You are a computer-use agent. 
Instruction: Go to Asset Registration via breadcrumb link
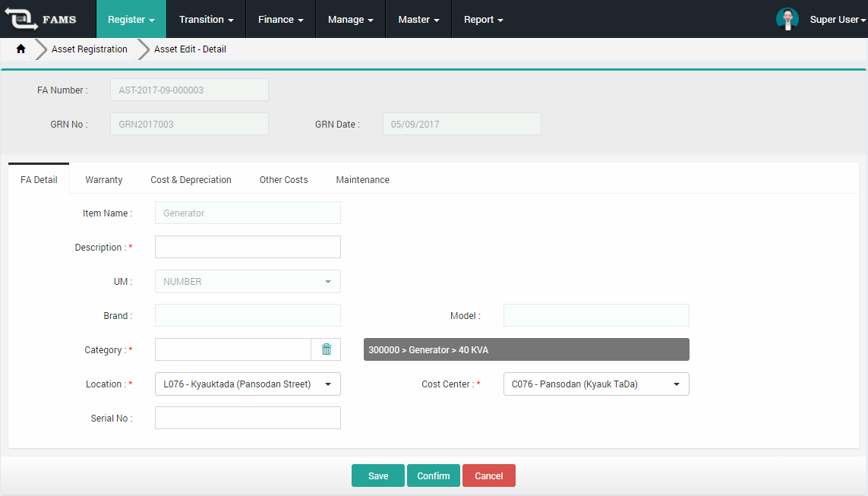pos(89,49)
